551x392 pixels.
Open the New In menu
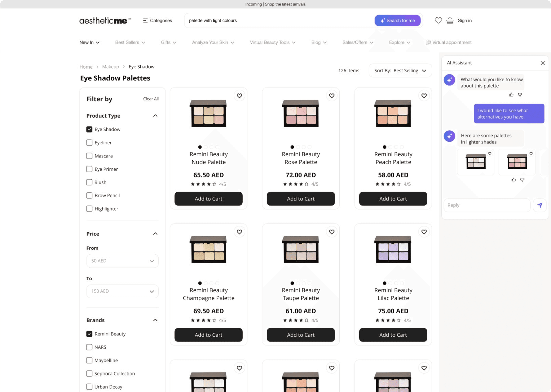pos(90,42)
